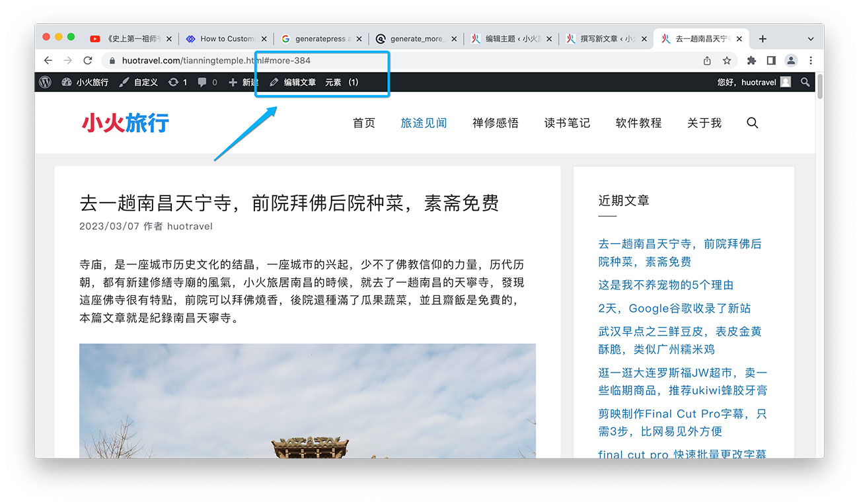The image size is (859, 504).
Task: Open the 这是我不养宠物的5个理由 recent post link
Action: 665,285
